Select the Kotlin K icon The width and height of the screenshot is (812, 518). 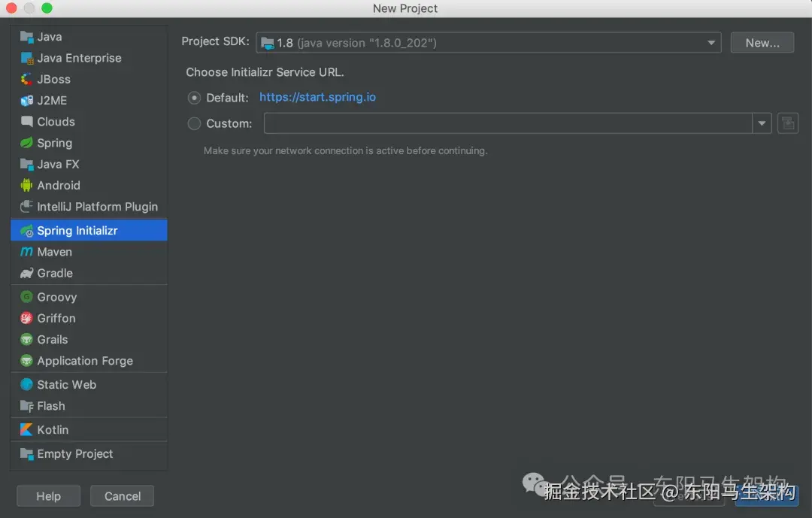tap(26, 429)
